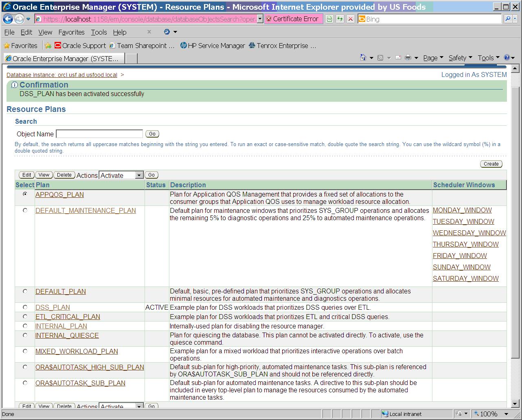This screenshot has height=420, width=522.
Task: Click the Object Name search field
Action: click(x=99, y=134)
